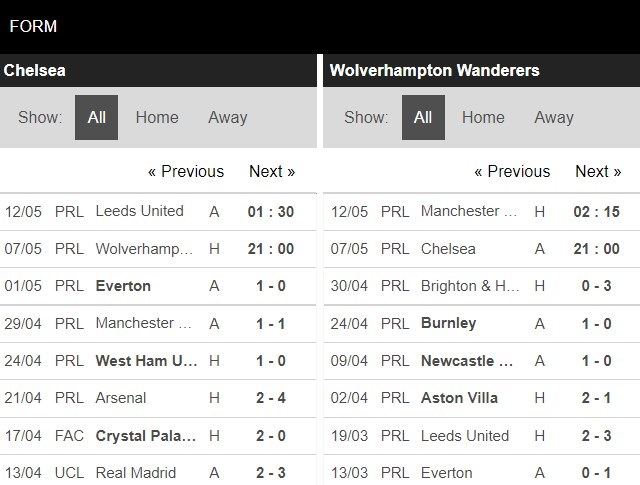This screenshot has height=485, width=640.
Task: Show Wolverhampton Home matches tab
Action: coord(483,117)
